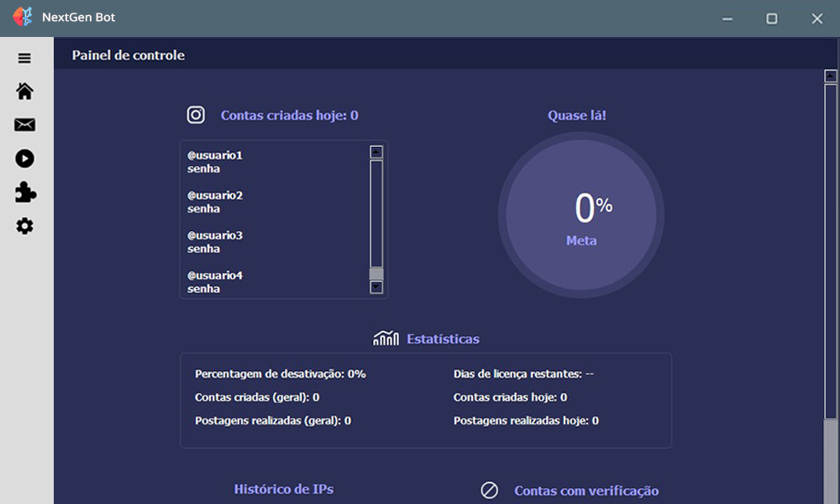Click the Estatísticas bar chart icon
The height and width of the screenshot is (504, 840).
[386, 339]
